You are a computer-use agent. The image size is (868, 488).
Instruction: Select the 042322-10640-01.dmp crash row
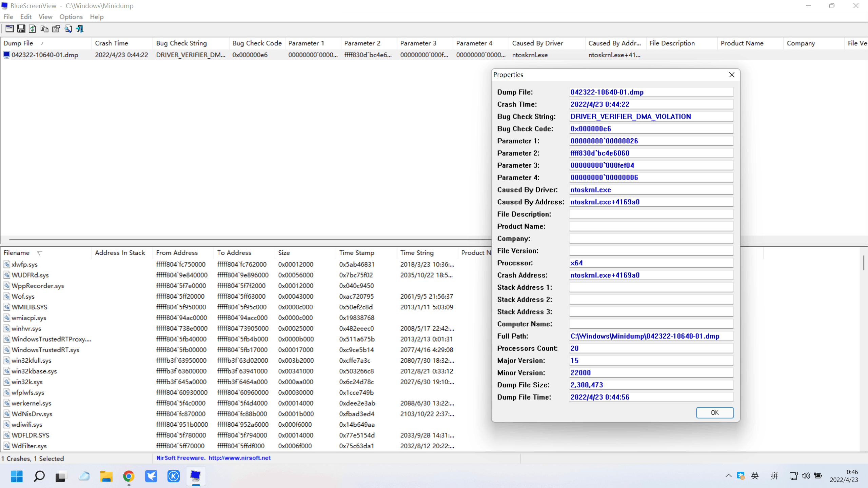(x=45, y=55)
